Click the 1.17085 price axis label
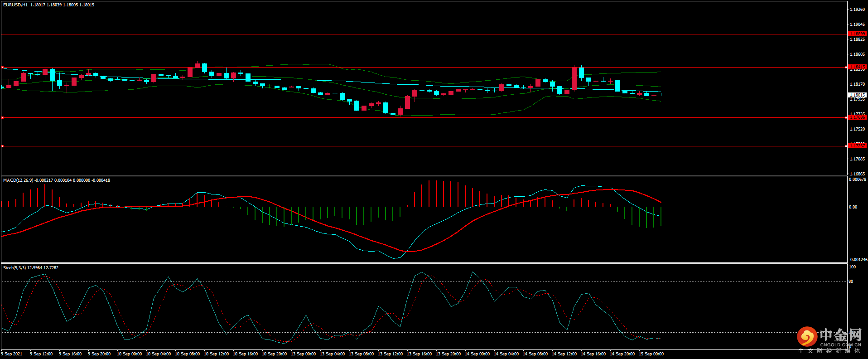This screenshot has width=868, height=359. coord(857,159)
